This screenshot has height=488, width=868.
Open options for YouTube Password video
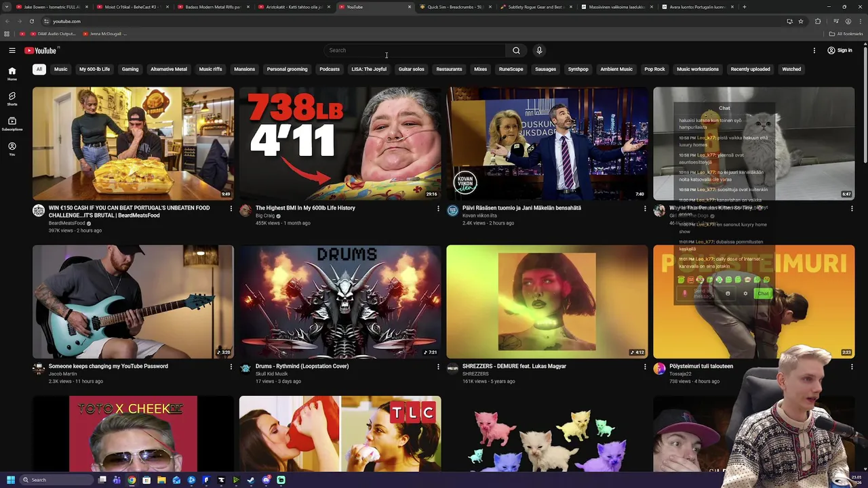(x=231, y=367)
